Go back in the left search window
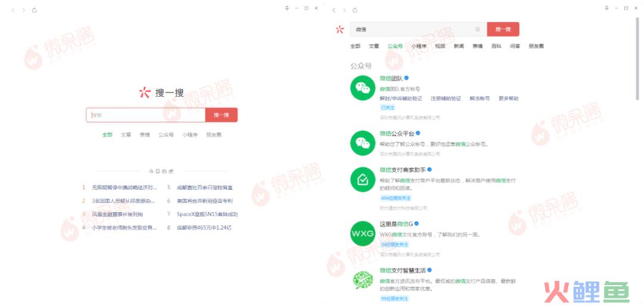 point(13,10)
